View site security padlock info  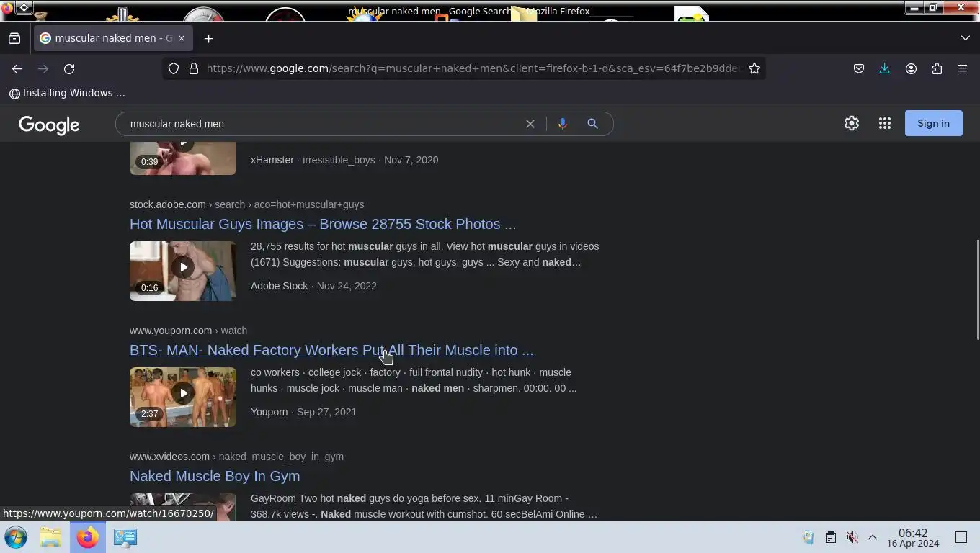tap(194, 68)
